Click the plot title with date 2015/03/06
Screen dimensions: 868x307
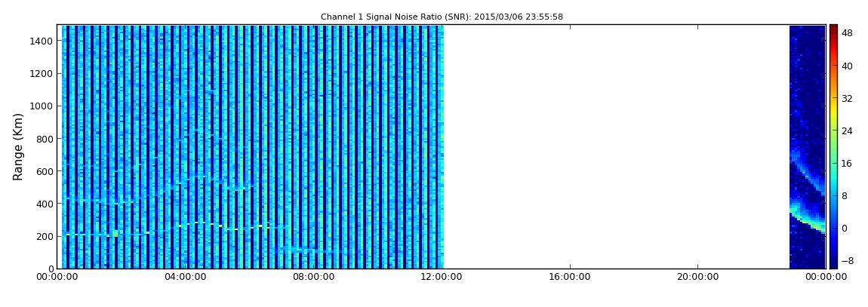point(442,17)
